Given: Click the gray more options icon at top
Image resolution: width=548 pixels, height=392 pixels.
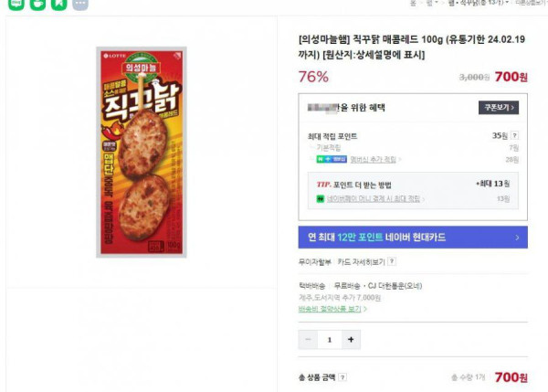Looking at the screenshot, I should click(x=80, y=3).
